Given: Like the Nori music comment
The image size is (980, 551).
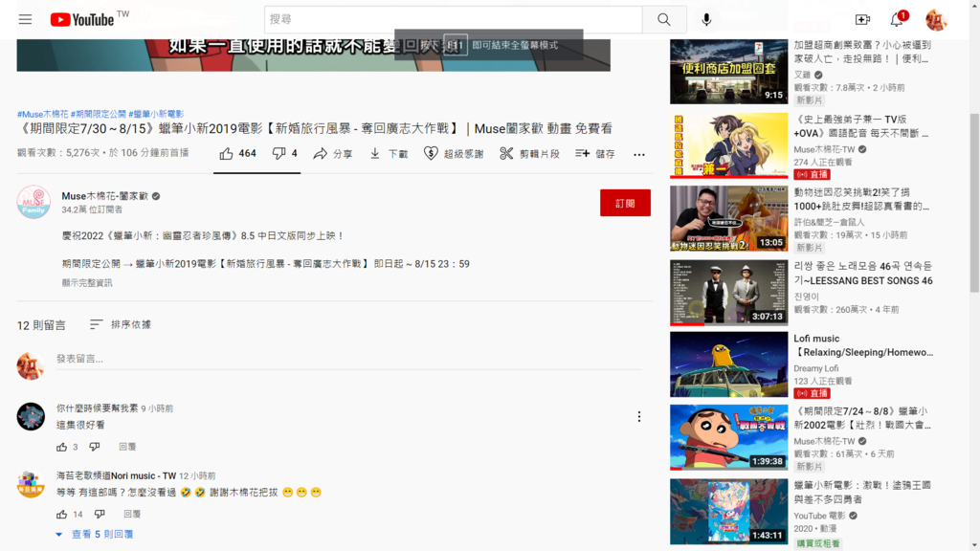Looking at the screenshot, I should (x=62, y=514).
